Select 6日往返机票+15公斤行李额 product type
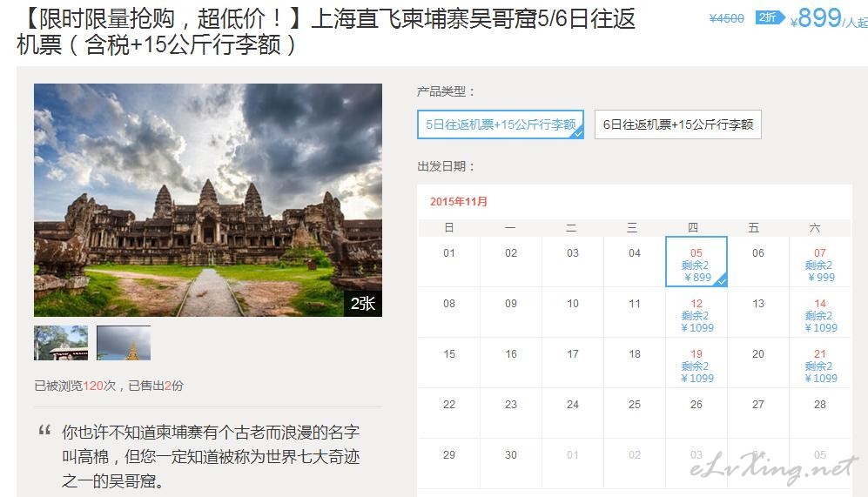The height and width of the screenshot is (497, 868). coord(678,124)
